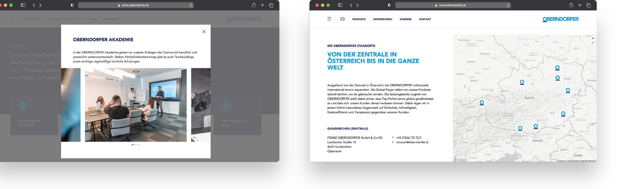Select the map marker left of Vienna
Viewport: 644px width, 189px height.
pyautogui.click(x=557, y=78)
